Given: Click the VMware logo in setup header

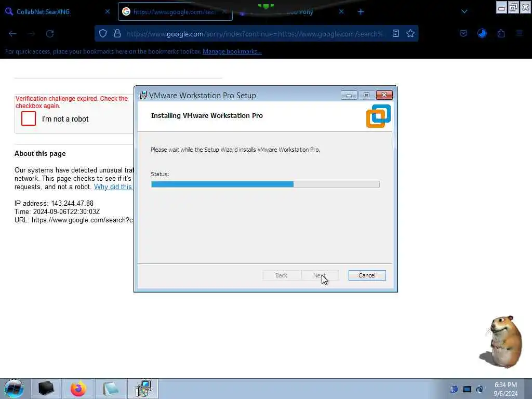Looking at the screenshot, I should pyautogui.click(x=378, y=116).
